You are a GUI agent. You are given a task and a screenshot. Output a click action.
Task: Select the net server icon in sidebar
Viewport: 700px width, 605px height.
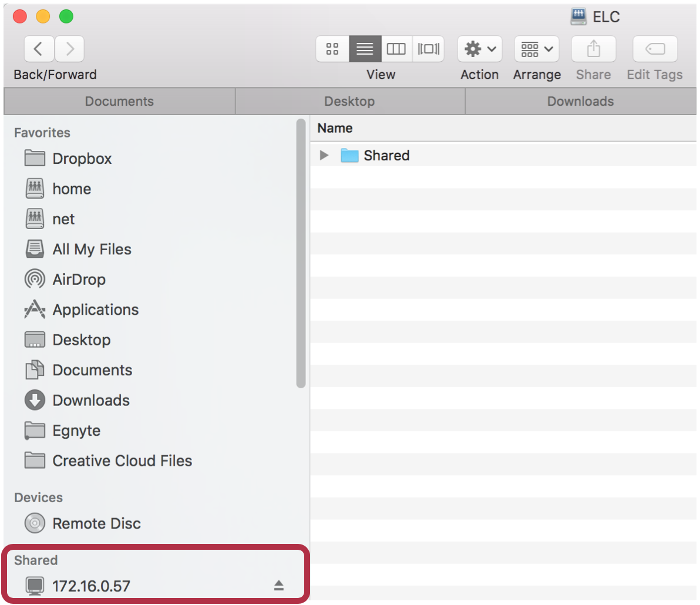pyautogui.click(x=35, y=219)
